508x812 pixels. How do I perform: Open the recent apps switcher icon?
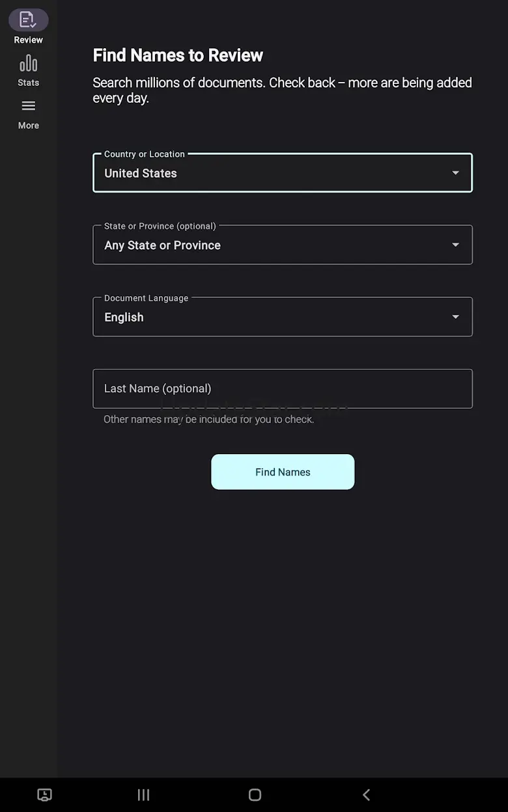[x=143, y=794]
